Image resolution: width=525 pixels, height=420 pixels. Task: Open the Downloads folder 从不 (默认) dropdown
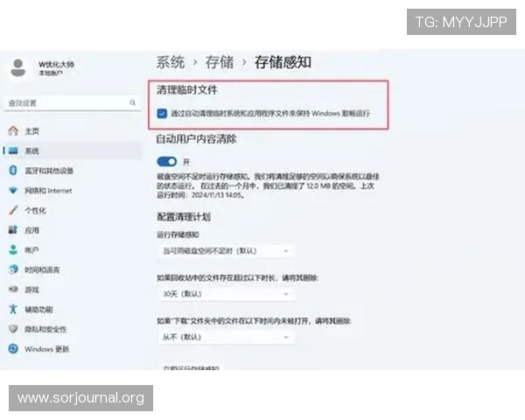[226, 337]
